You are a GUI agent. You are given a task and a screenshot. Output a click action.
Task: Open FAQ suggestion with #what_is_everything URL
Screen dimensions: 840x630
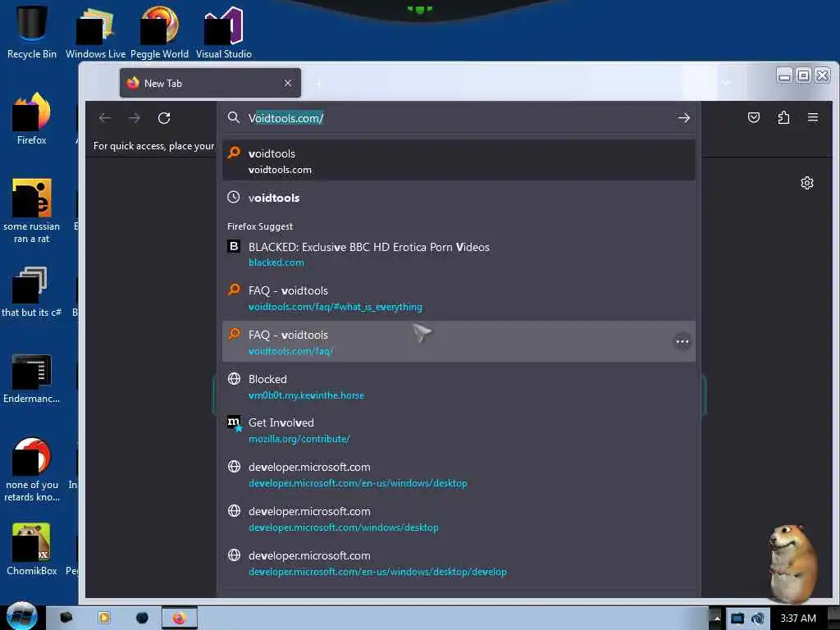[x=459, y=298]
